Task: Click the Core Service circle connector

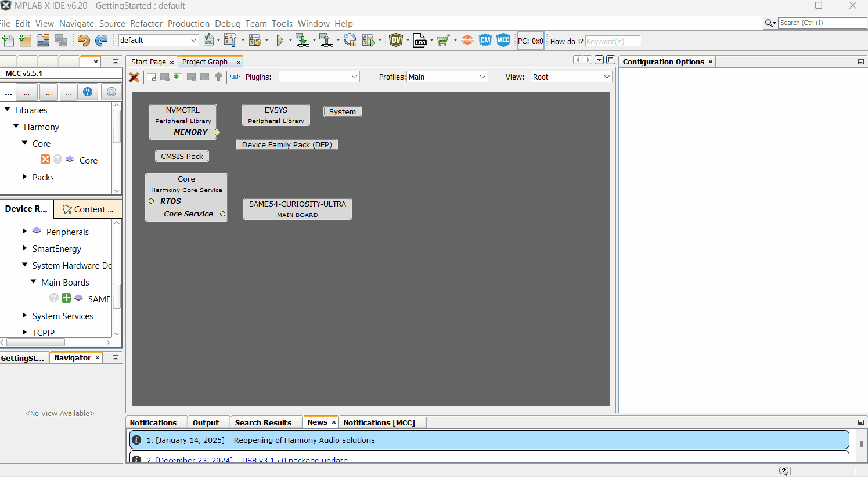Action: 222,214
